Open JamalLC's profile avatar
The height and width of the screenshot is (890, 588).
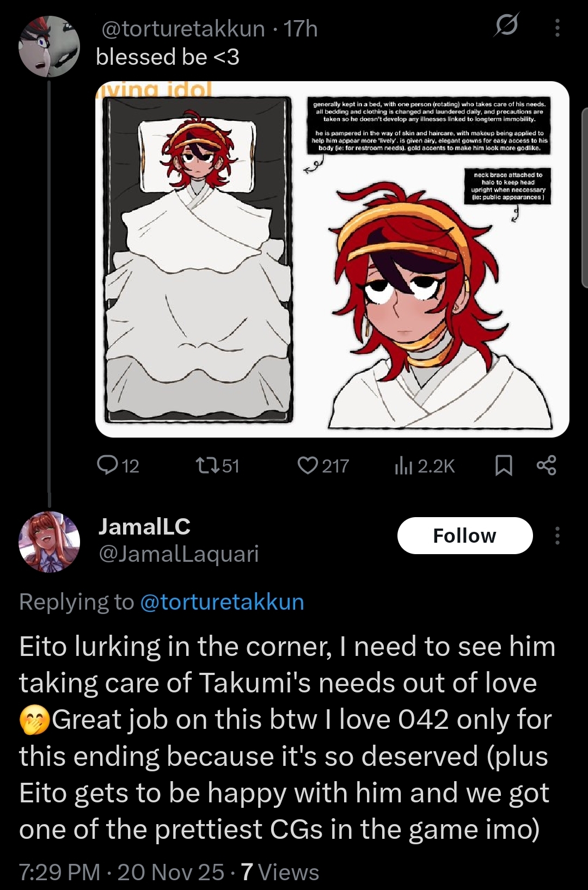(x=50, y=542)
